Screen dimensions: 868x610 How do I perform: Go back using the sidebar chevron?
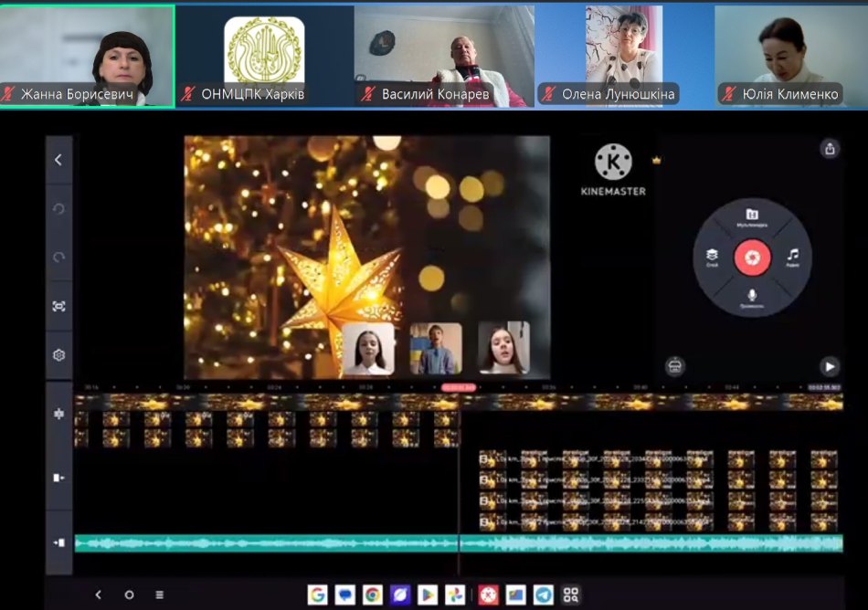58,160
